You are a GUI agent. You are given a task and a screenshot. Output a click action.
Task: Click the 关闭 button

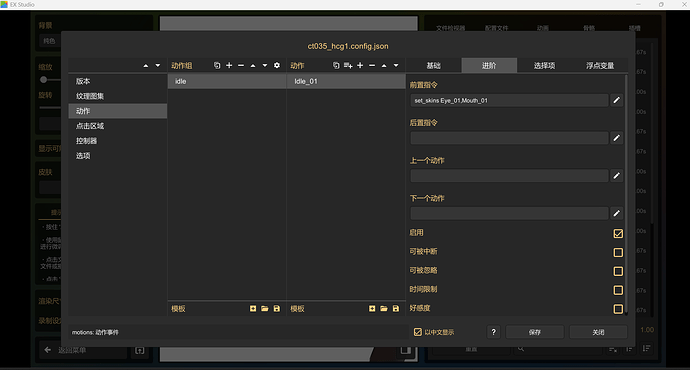pos(598,332)
